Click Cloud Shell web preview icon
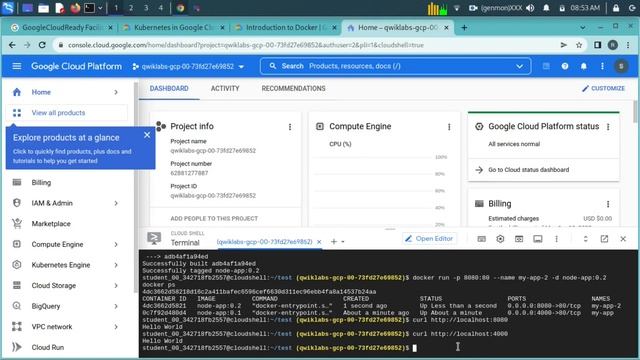 519,239
